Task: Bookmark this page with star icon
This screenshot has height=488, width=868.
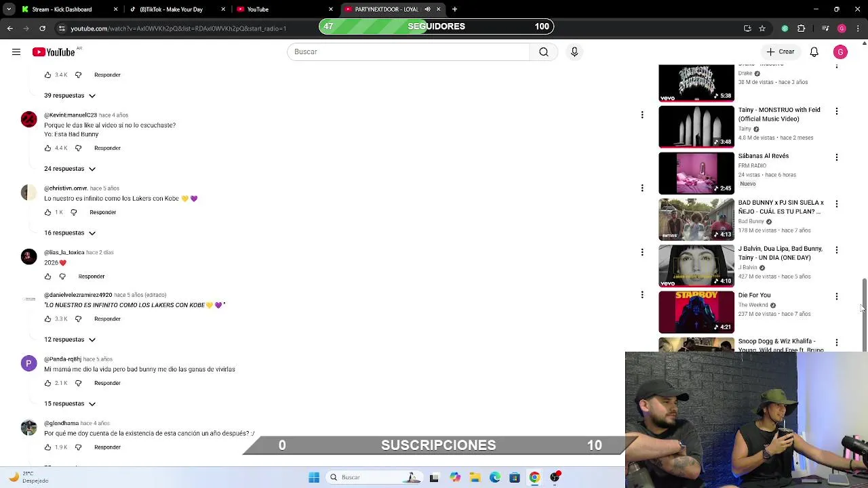Action: (762, 28)
